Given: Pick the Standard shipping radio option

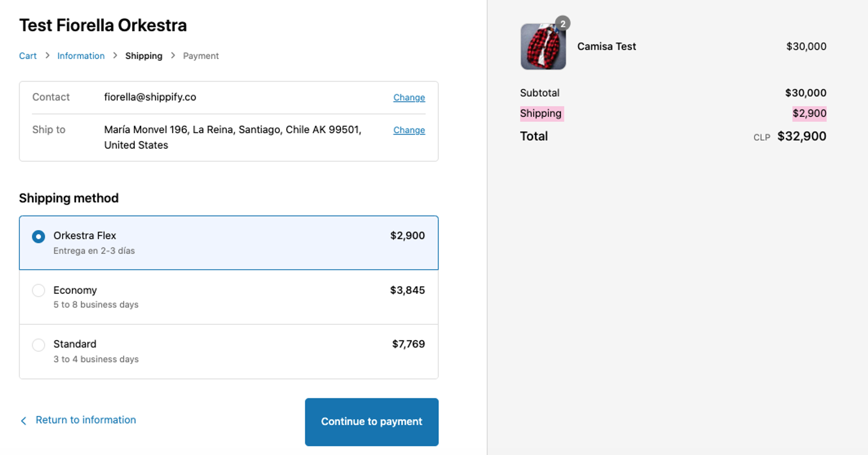Looking at the screenshot, I should click(39, 345).
